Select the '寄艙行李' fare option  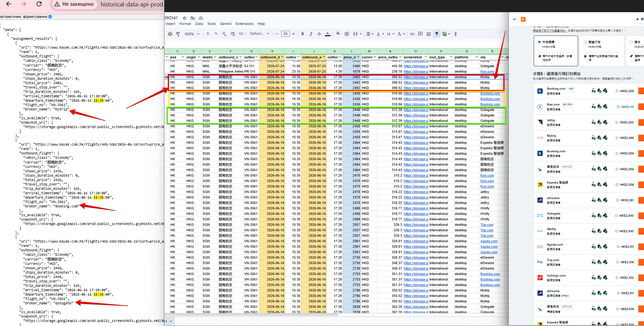coord(602,51)
